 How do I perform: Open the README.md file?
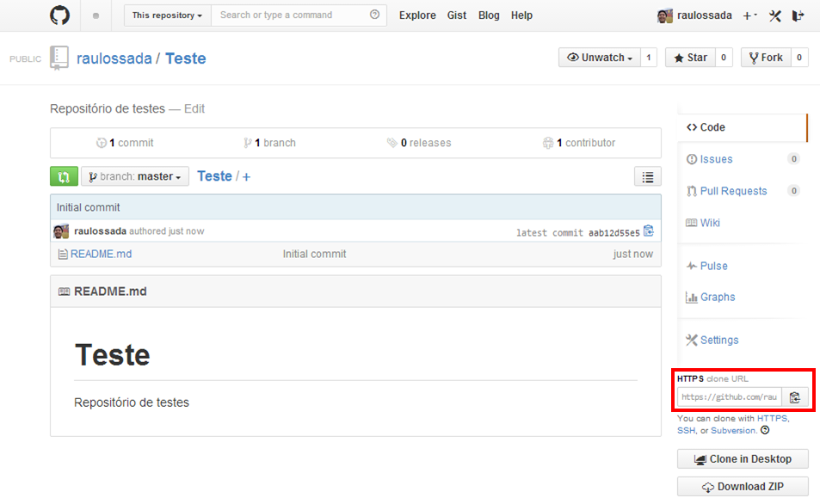pos(101,254)
